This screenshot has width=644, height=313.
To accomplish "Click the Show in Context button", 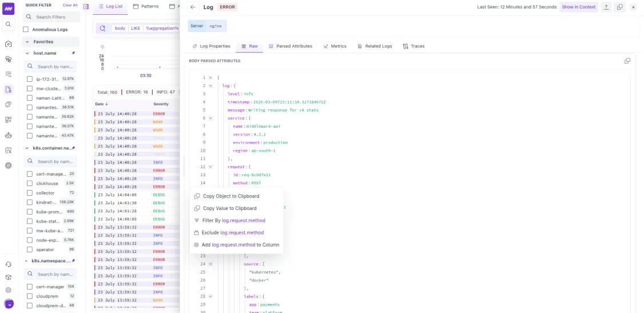I will coord(579,7).
